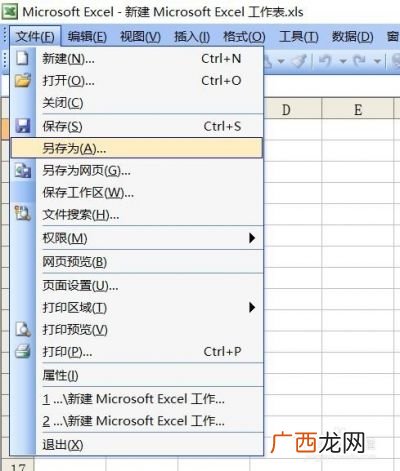Open 页面设置(U)... entry
Viewport: 400px width, 471px height.
click(x=137, y=285)
